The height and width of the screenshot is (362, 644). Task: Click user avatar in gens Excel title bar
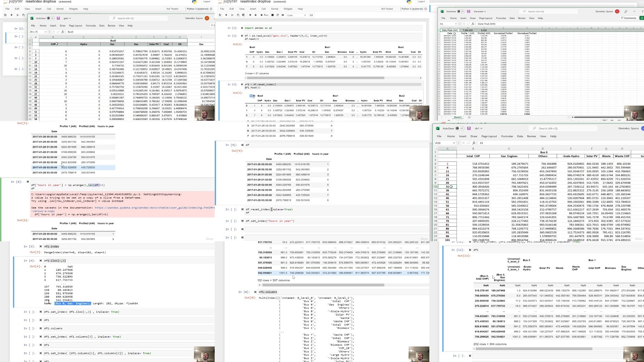(x=207, y=18)
